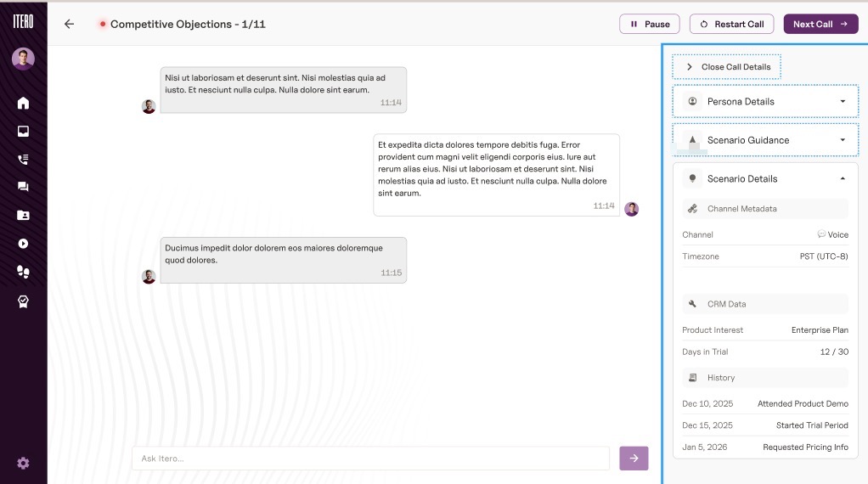This screenshot has width=868, height=484.
Task: Open the chat messages sidebar icon
Action: (x=23, y=187)
